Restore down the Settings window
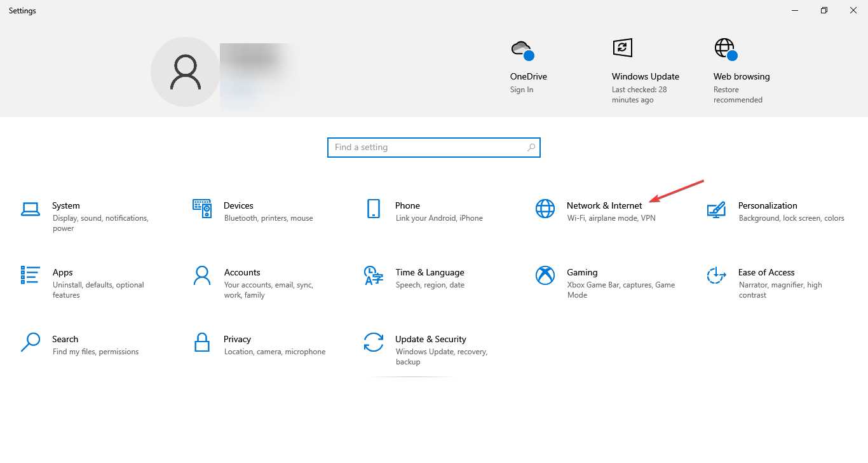 824,10
